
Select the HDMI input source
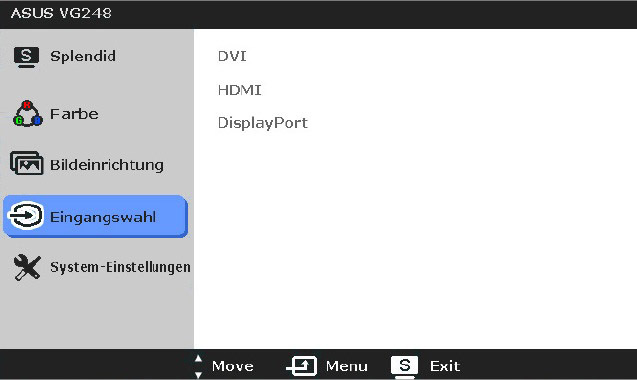point(239,90)
